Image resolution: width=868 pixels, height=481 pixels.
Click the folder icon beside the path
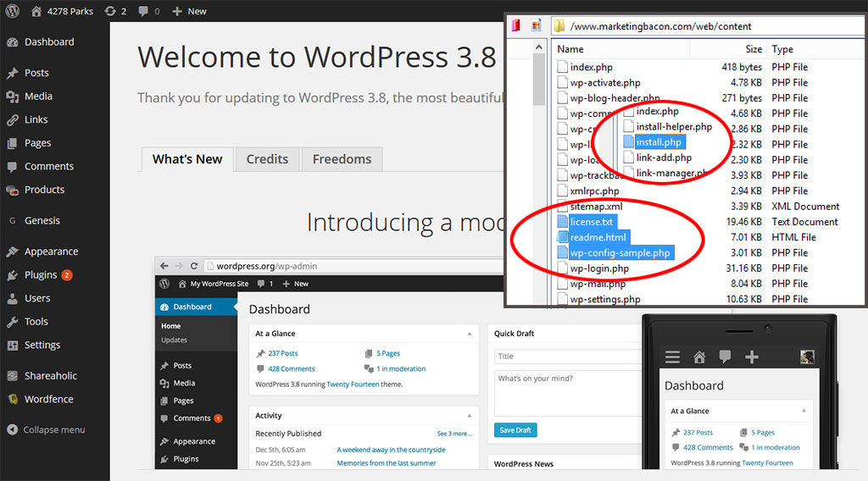(559, 26)
